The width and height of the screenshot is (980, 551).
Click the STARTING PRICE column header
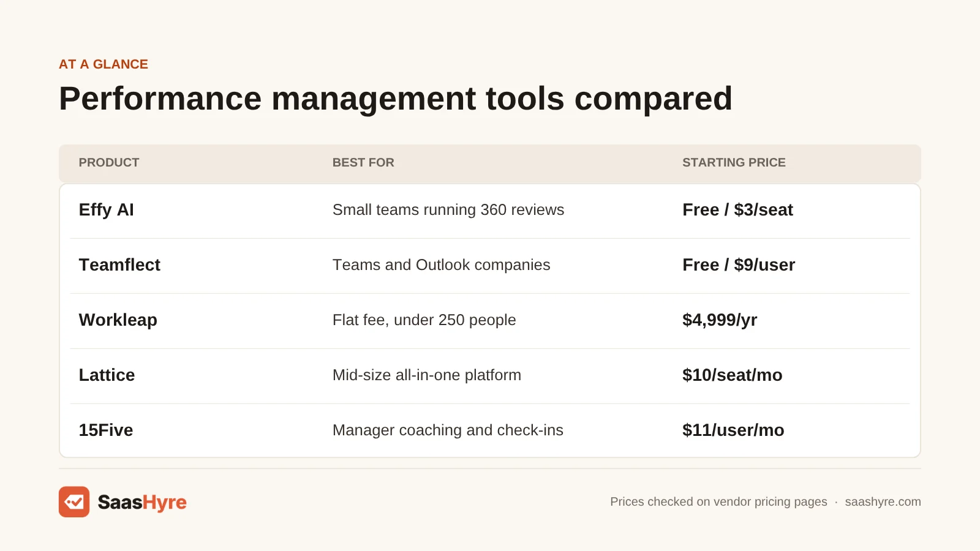tap(734, 163)
